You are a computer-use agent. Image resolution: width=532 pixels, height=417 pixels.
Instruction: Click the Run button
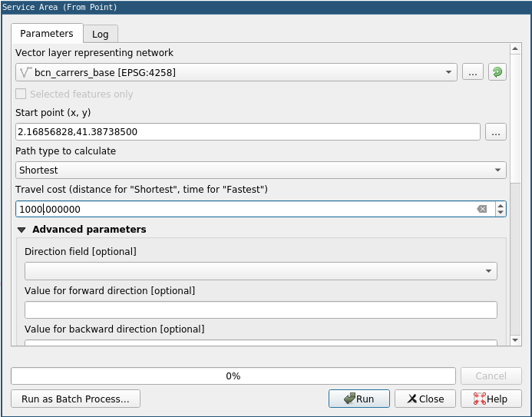click(359, 399)
